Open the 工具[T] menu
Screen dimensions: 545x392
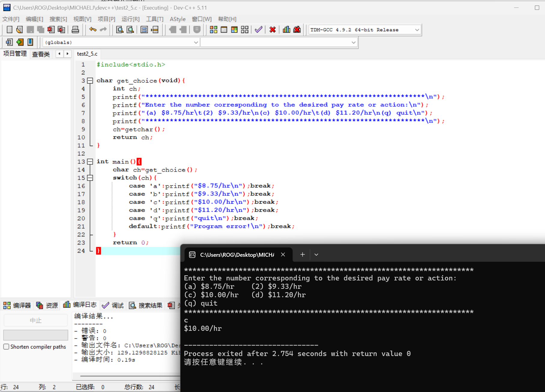click(155, 19)
